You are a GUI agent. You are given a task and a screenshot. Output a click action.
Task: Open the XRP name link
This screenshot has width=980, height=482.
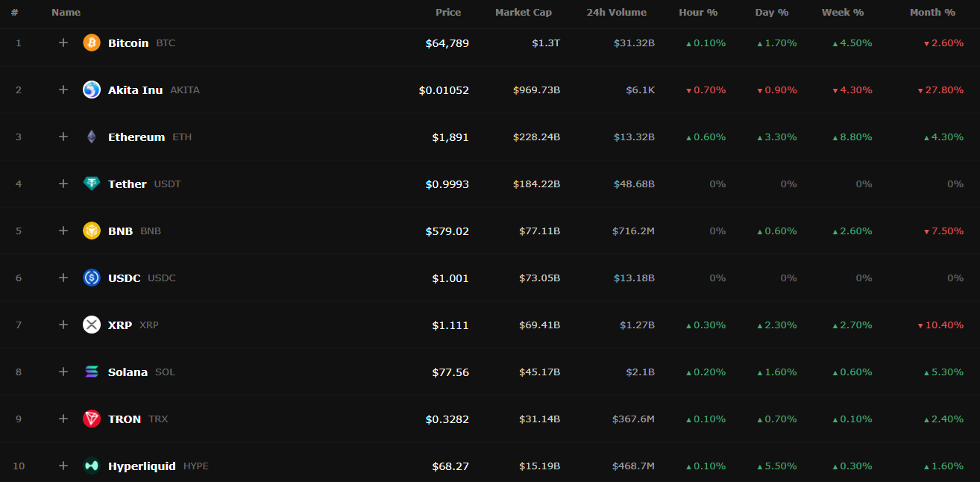tap(120, 325)
